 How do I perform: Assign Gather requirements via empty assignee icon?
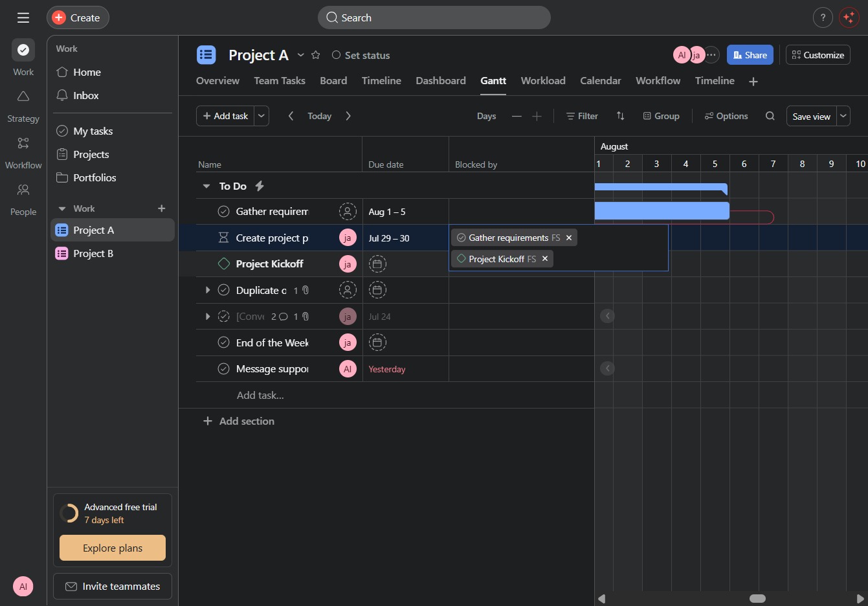(348, 212)
